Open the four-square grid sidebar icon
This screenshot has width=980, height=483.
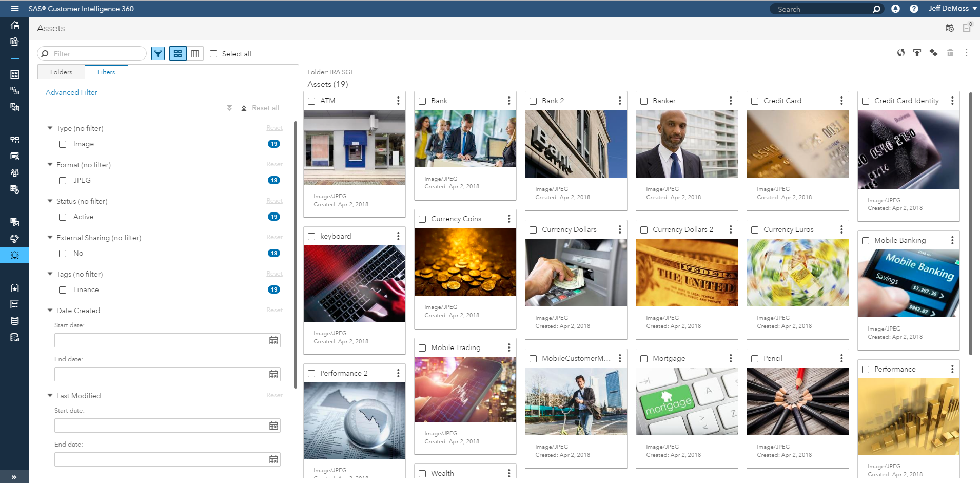click(x=15, y=74)
